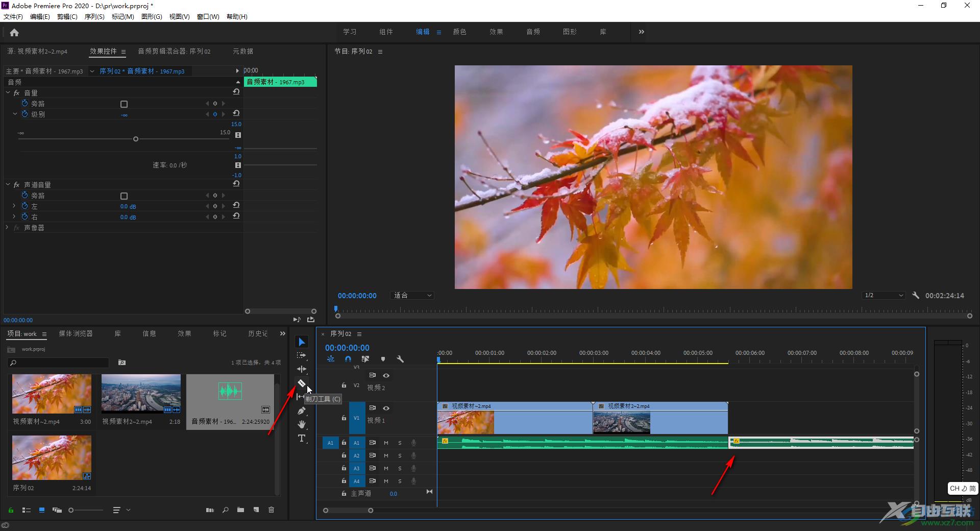
Task: Toggle visibility eye of 视频1 track
Action: click(386, 408)
